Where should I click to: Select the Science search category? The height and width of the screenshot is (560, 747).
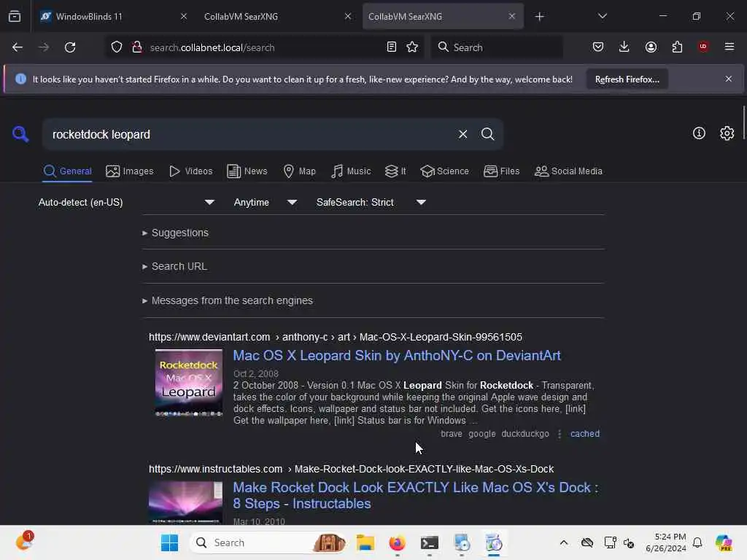click(x=444, y=171)
